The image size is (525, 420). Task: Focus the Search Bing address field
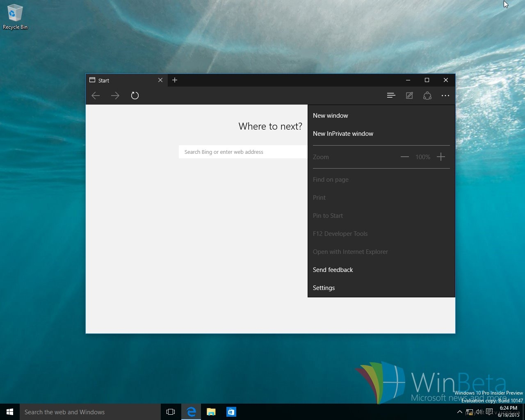click(243, 152)
